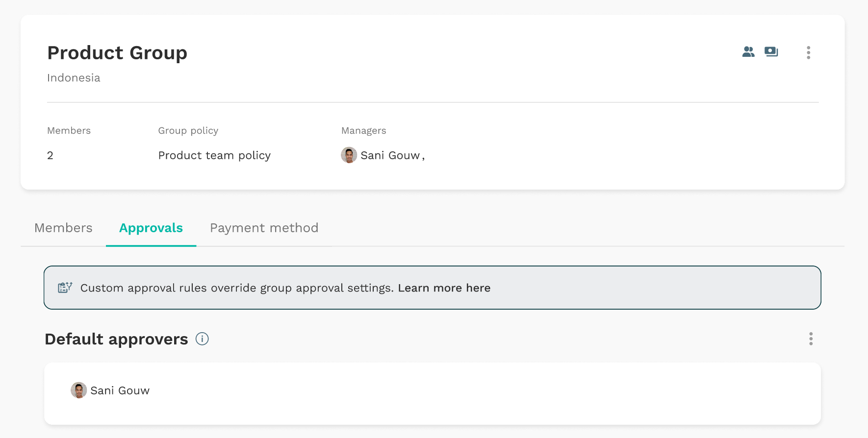Click the members people icon in header
The height and width of the screenshot is (438, 868).
tap(748, 52)
